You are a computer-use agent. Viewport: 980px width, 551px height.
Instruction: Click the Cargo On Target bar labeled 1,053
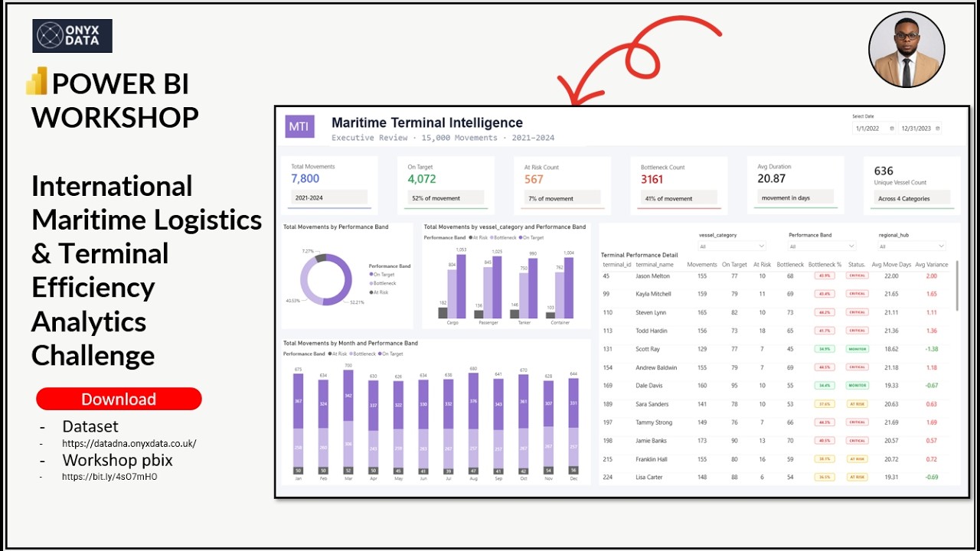[461, 286]
